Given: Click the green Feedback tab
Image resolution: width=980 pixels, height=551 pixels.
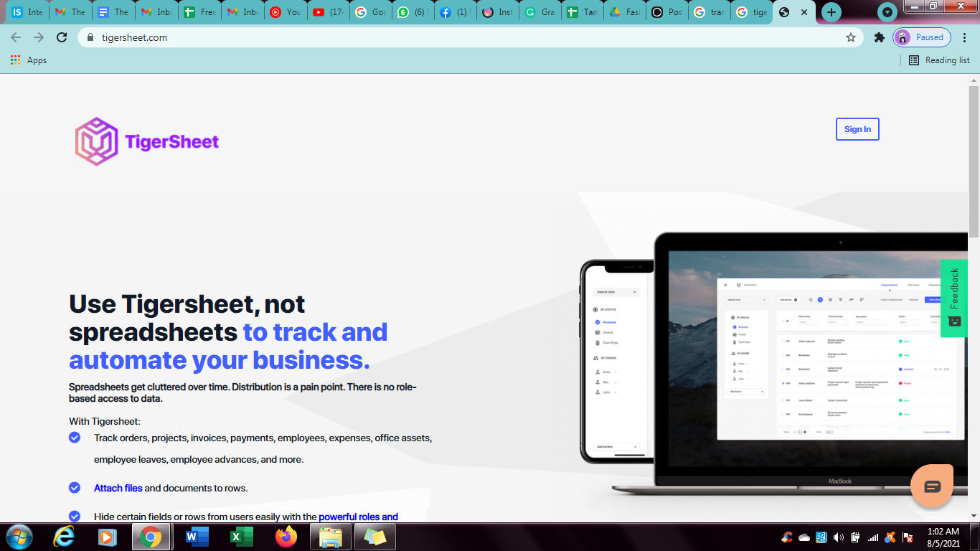Looking at the screenshot, I should (953, 298).
